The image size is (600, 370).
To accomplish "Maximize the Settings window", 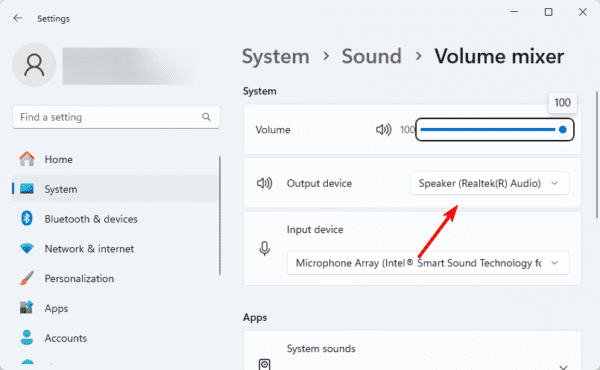I will tap(548, 12).
